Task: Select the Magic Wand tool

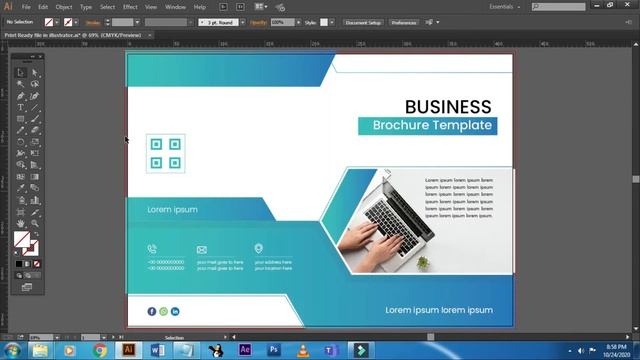Action: (x=20, y=84)
